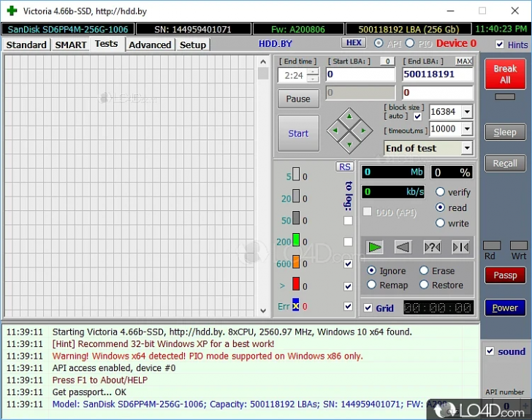Viewport: 532px width, 420px height.
Task: Open the Advanced tab
Action: click(150, 45)
